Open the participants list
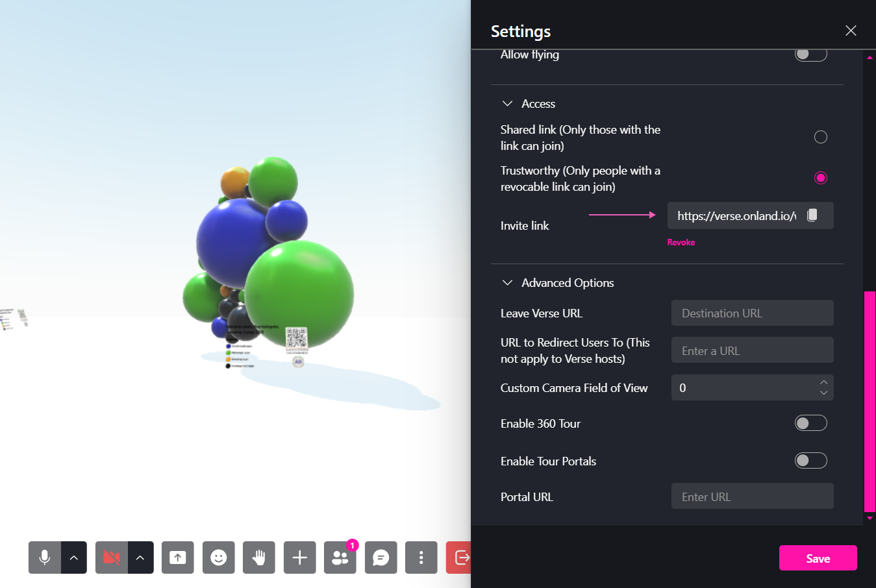This screenshot has height=588, width=876. click(x=340, y=557)
